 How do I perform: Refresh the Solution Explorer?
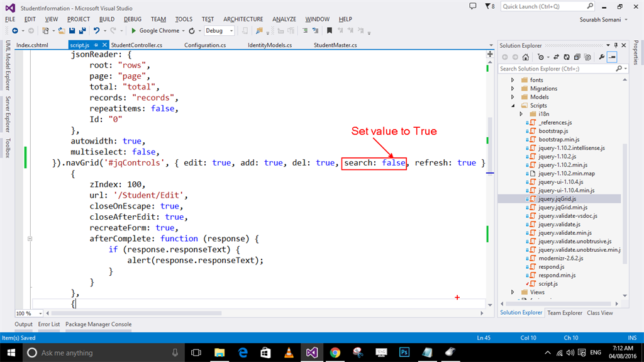pos(567,57)
